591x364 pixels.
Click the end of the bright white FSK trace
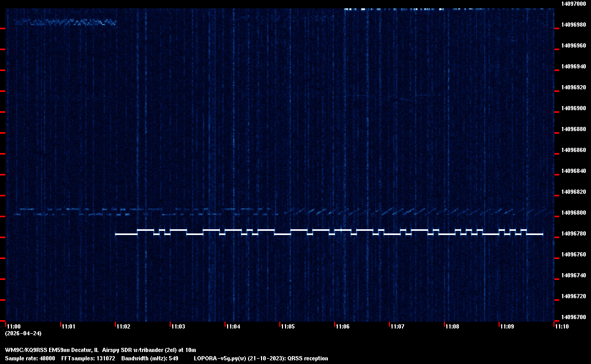542,234
